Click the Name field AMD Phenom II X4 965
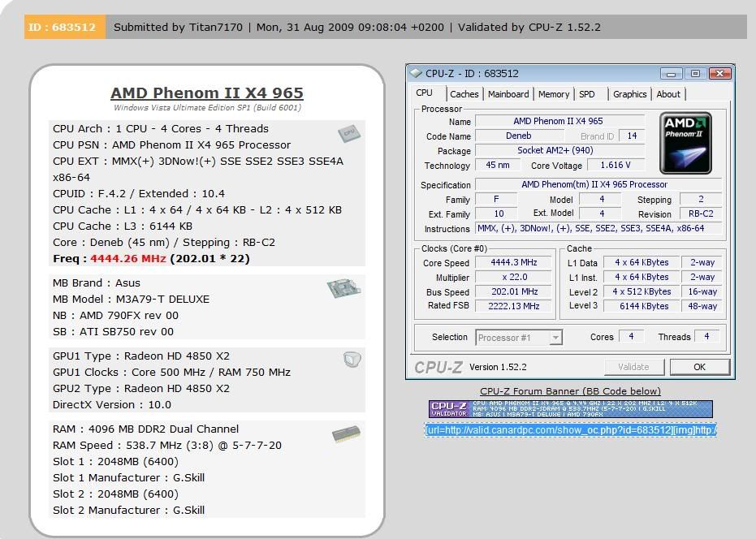This screenshot has height=539, width=756. 558,121
